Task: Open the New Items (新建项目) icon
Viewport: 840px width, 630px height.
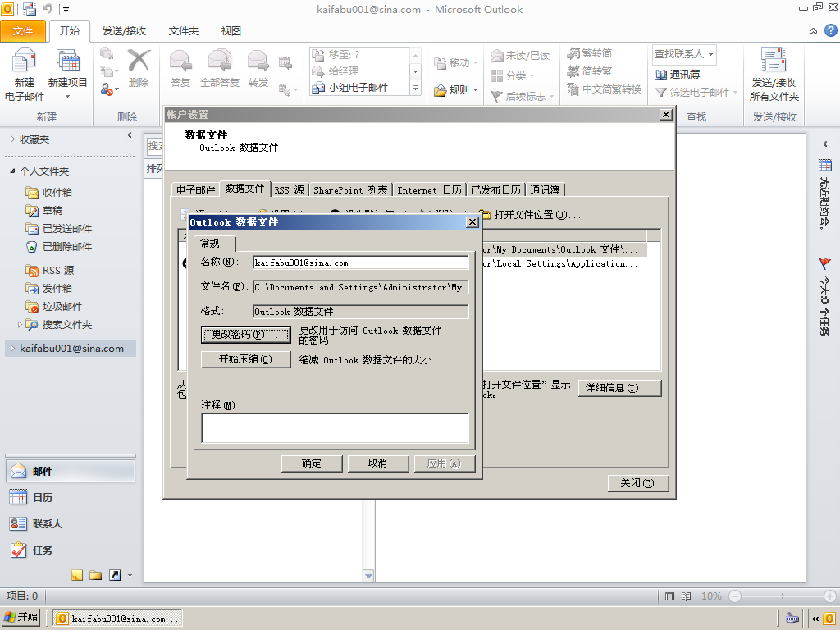Action: point(67,60)
